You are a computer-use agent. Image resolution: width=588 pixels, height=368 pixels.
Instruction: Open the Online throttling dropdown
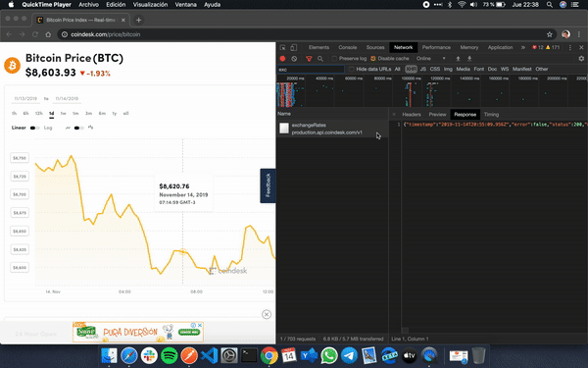(430, 59)
